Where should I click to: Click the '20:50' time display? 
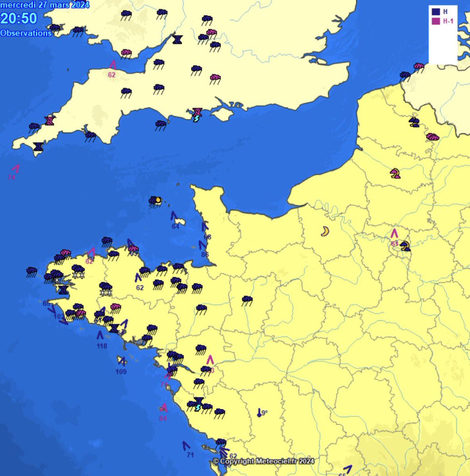(19, 19)
